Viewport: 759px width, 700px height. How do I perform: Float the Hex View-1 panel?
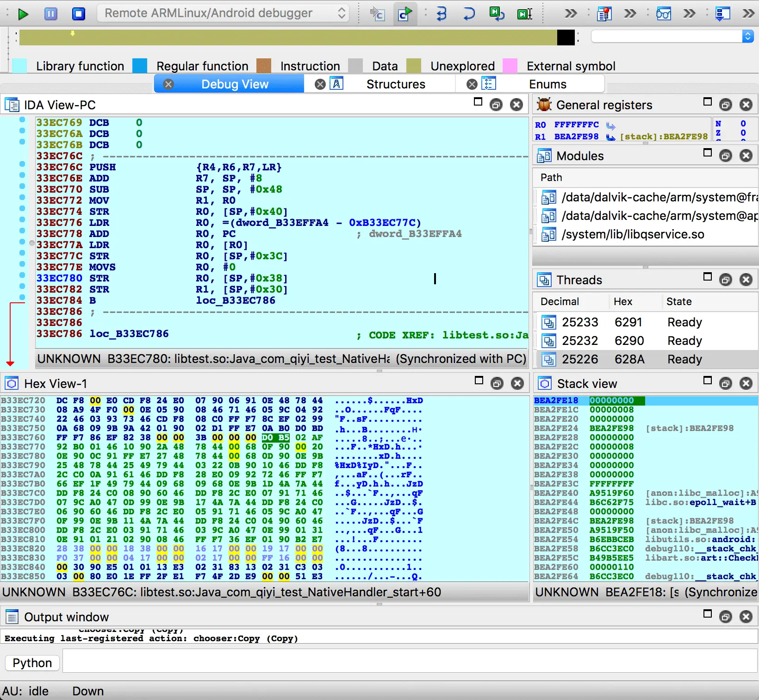point(497,383)
